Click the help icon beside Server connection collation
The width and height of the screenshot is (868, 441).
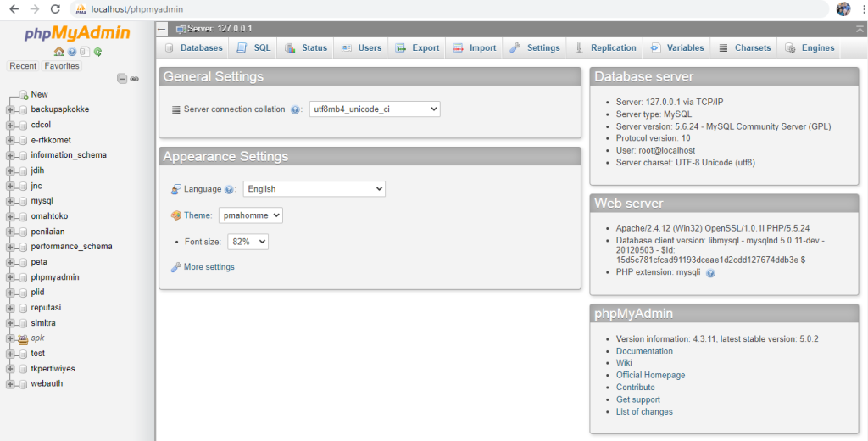295,109
